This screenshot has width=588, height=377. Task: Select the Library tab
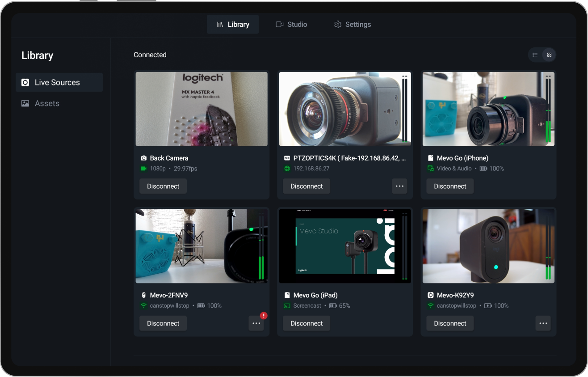[x=233, y=24]
